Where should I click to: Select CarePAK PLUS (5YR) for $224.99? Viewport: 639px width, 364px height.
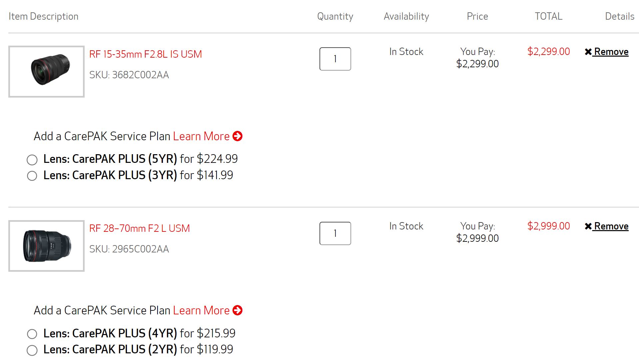(32, 160)
